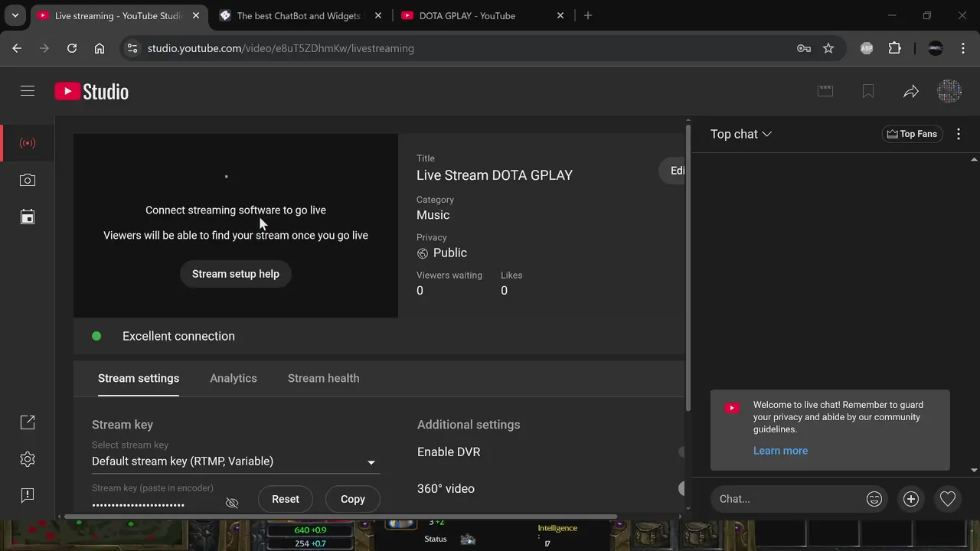Open the browser Extensions puzzle icon
The width and height of the screenshot is (980, 551).
[x=894, y=48]
